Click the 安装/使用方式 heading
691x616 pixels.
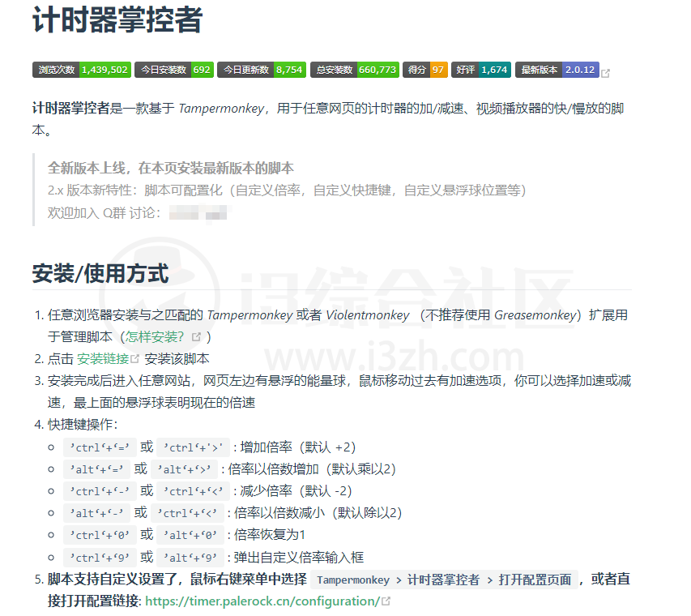tap(100, 273)
